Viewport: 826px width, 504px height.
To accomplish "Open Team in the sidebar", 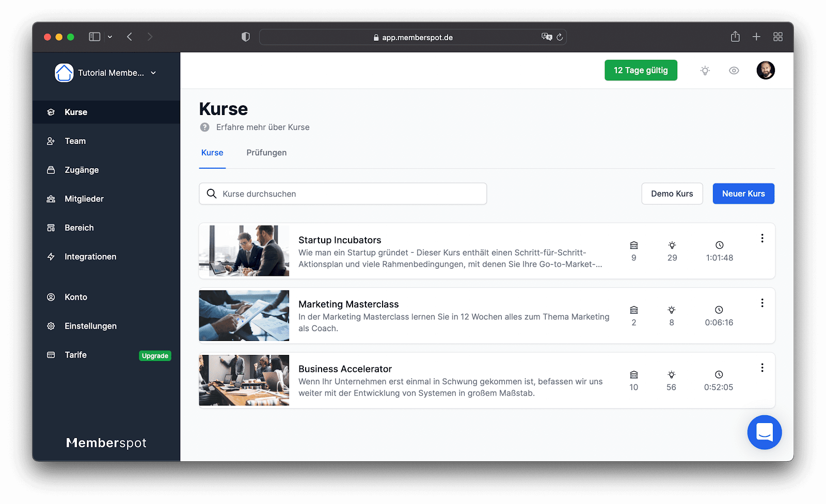I will tap(106, 141).
